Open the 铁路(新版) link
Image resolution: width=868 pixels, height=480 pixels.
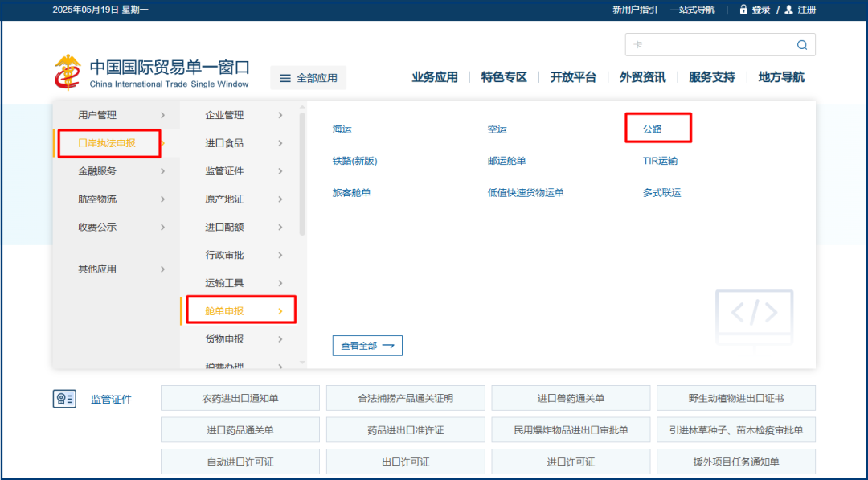click(355, 161)
